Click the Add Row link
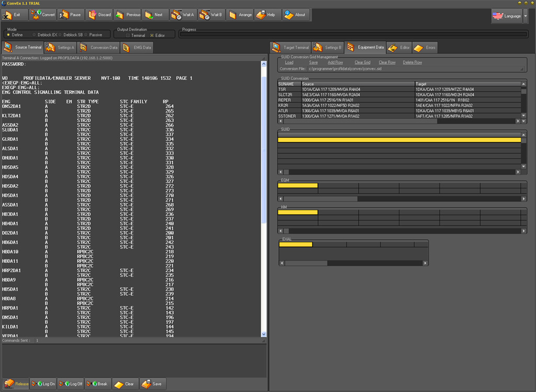Image resolution: width=536 pixels, height=392 pixels. tap(335, 62)
